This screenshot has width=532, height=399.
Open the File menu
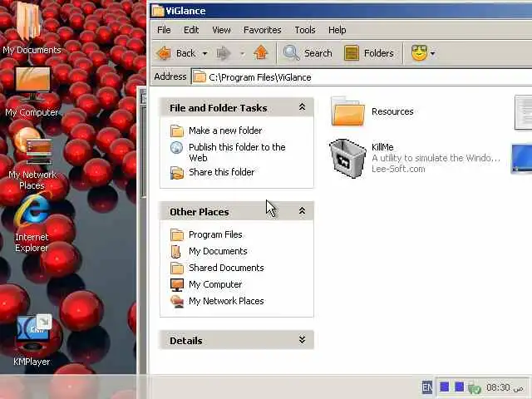164,30
